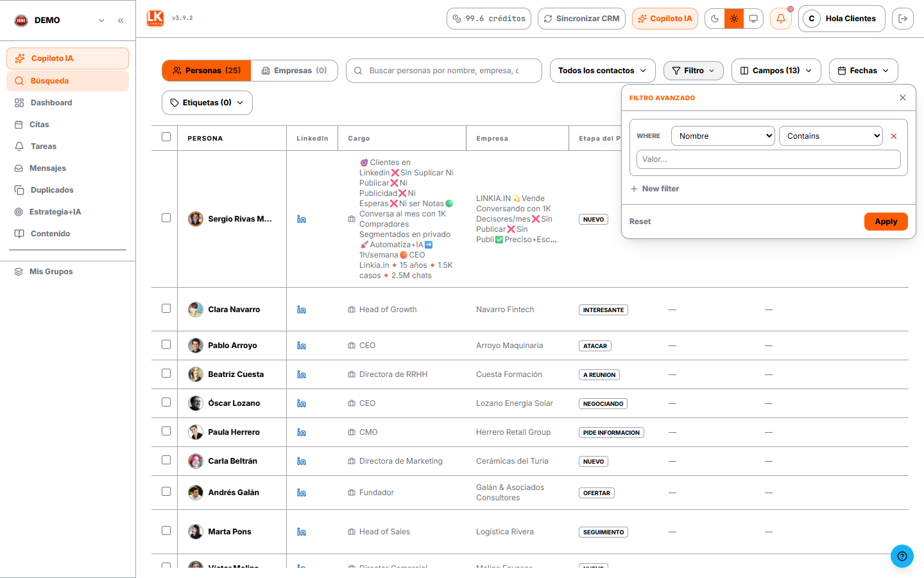Screen dimensions: 924x578
Task: Open Fechas dropdown
Action: [864, 71]
